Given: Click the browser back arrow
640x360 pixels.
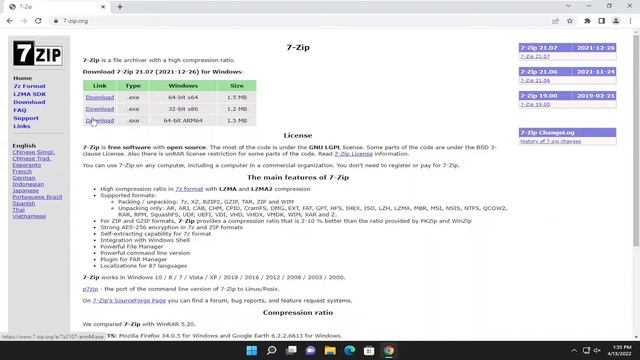Looking at the screenshot, I should click(10, 21).
